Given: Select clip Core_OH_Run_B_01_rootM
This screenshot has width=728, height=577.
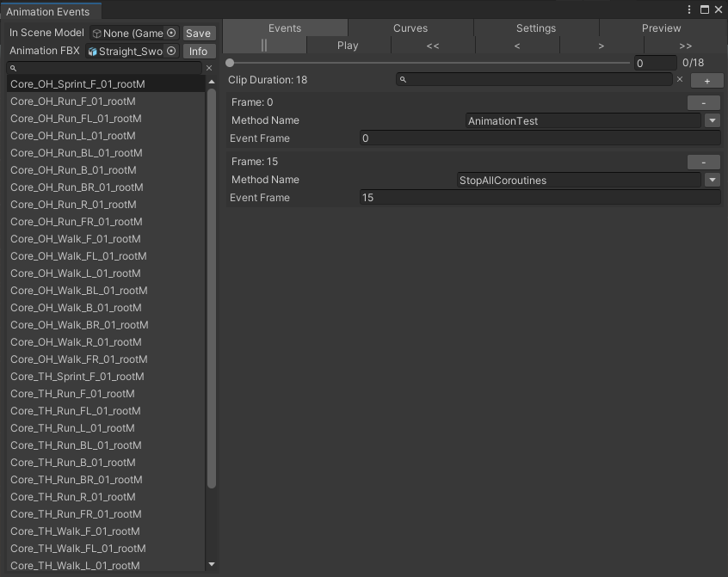Looking at the screenshot, I should click(106, 169).
